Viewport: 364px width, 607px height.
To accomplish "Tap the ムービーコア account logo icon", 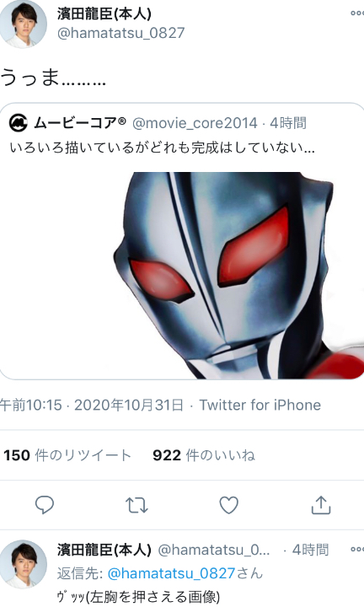I will click(19, 123).
